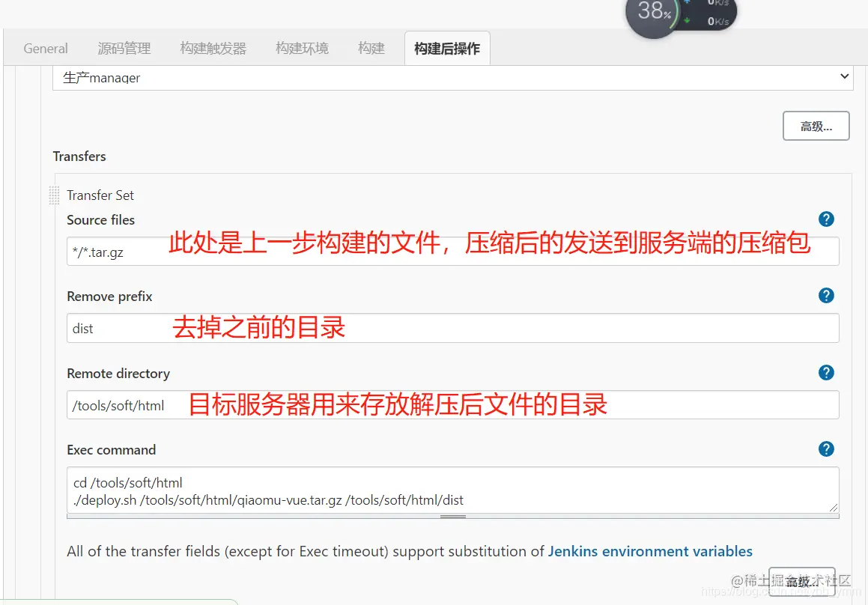Switch to the General tab
The width and height of the screenshot is (868, 605).
pos(46,49)
